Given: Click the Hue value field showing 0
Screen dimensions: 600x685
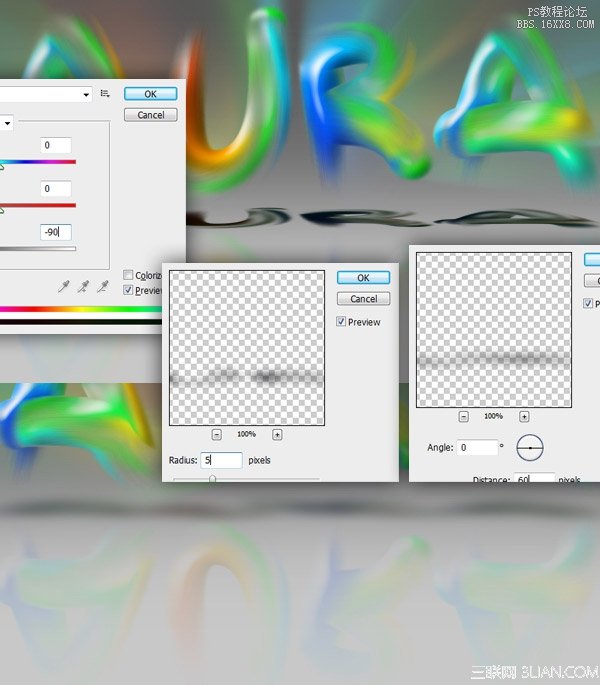Looking at the screenshot, I should pos(55,145).
